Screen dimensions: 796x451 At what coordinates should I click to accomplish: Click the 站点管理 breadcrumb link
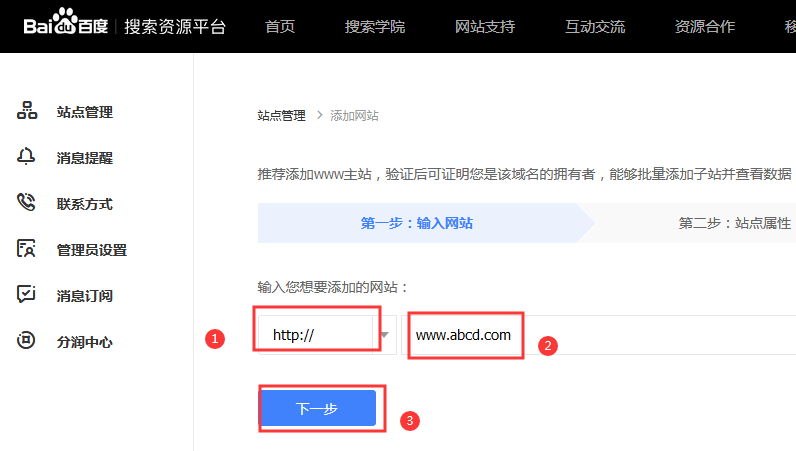(281, 115)
